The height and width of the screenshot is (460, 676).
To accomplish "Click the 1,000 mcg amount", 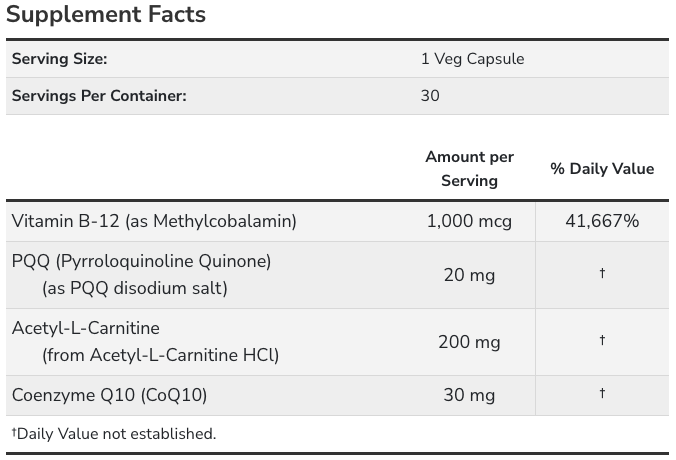I will pyautogui.click(x=469, y=221).
